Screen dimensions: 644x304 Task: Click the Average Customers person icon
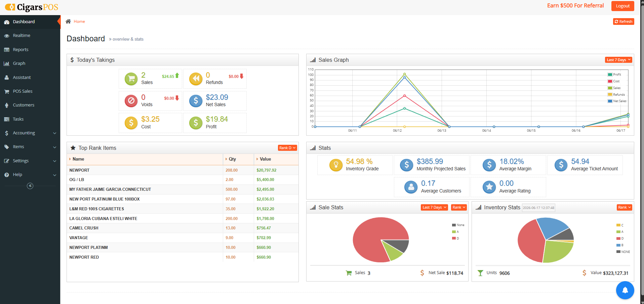click(411, 187)
